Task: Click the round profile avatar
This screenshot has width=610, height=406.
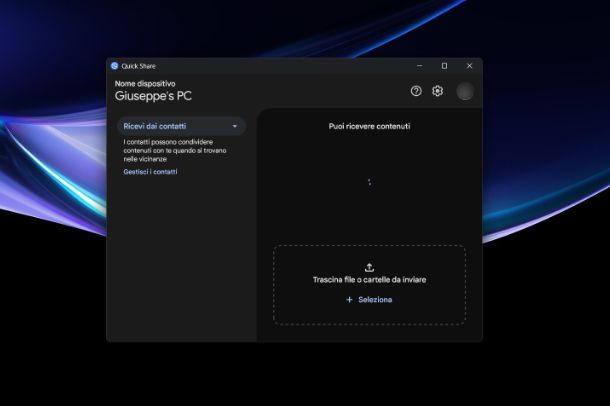Action: coord(465,91)
